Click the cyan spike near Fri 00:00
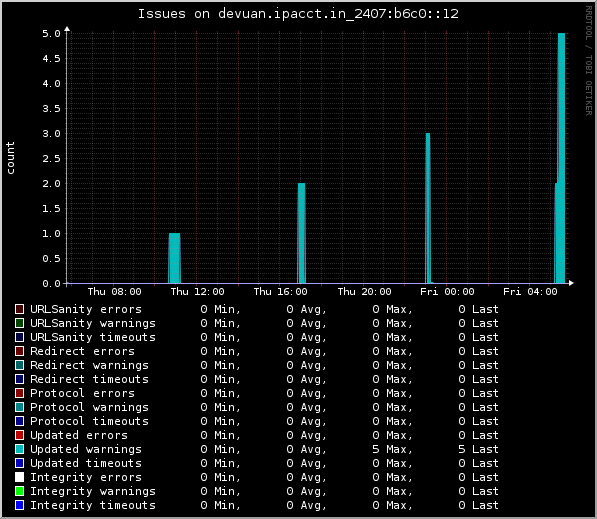This screenshot has width=597, height=519. click(428, 208)
